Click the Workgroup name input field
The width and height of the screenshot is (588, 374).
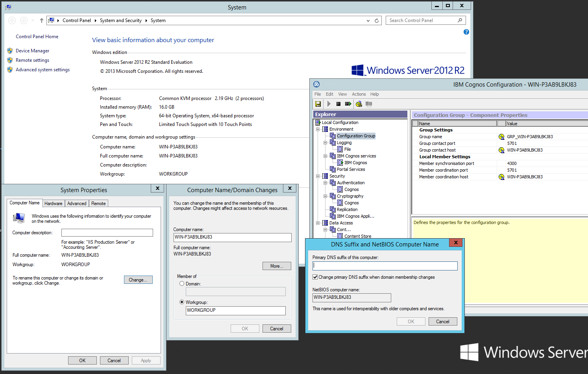coord(235,311)
